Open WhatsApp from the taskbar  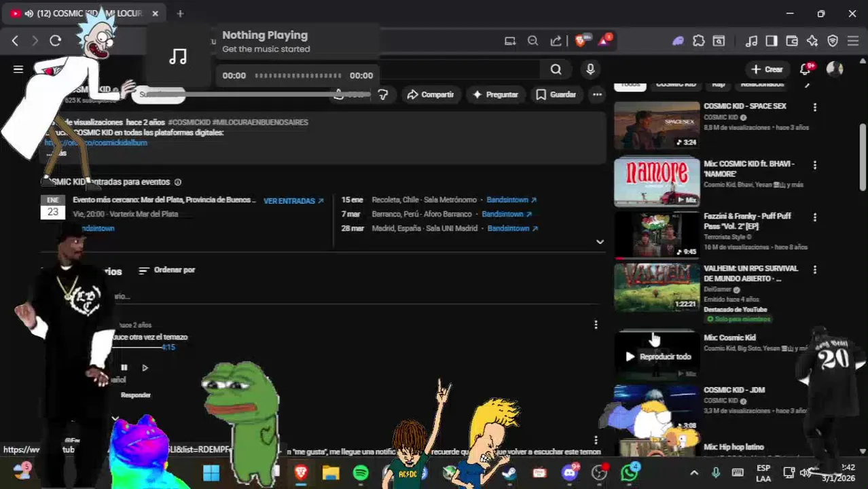pos(629,473)
